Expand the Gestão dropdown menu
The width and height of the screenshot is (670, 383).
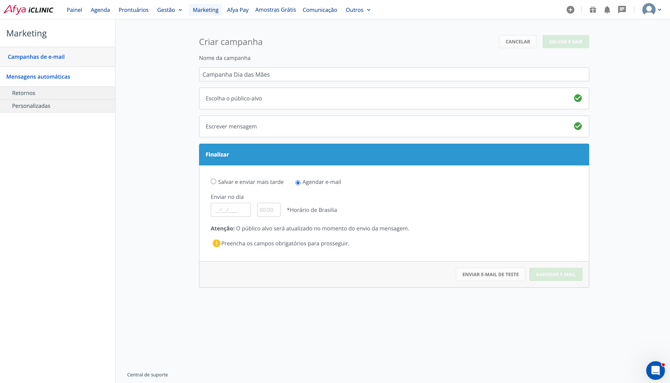(170, 10)
